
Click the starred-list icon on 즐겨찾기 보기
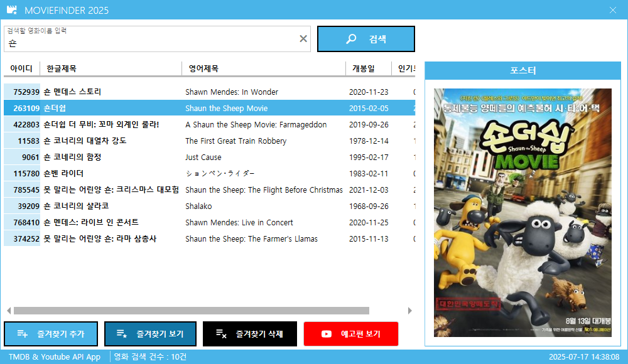coord(122,334)
